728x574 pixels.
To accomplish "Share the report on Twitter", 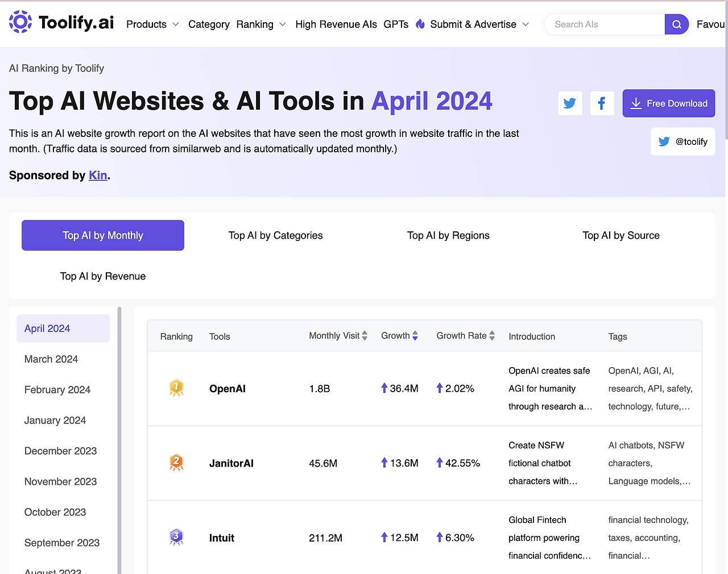I will (x=570, y=103).
